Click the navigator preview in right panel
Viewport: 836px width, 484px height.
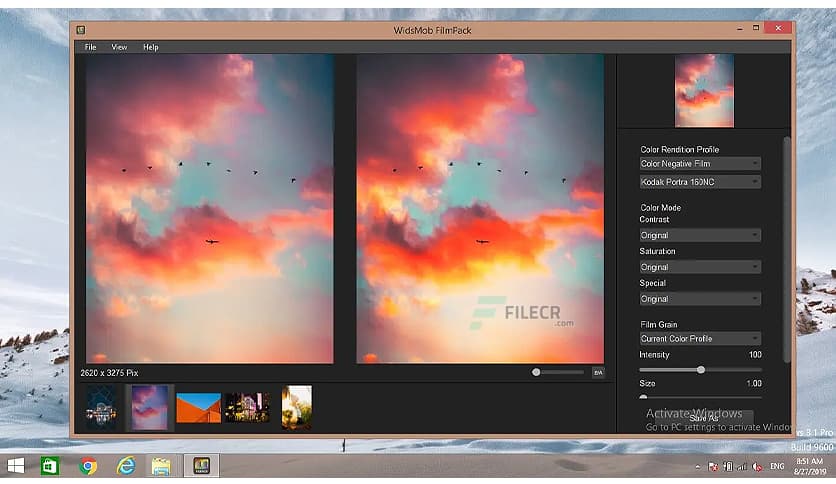704,91
